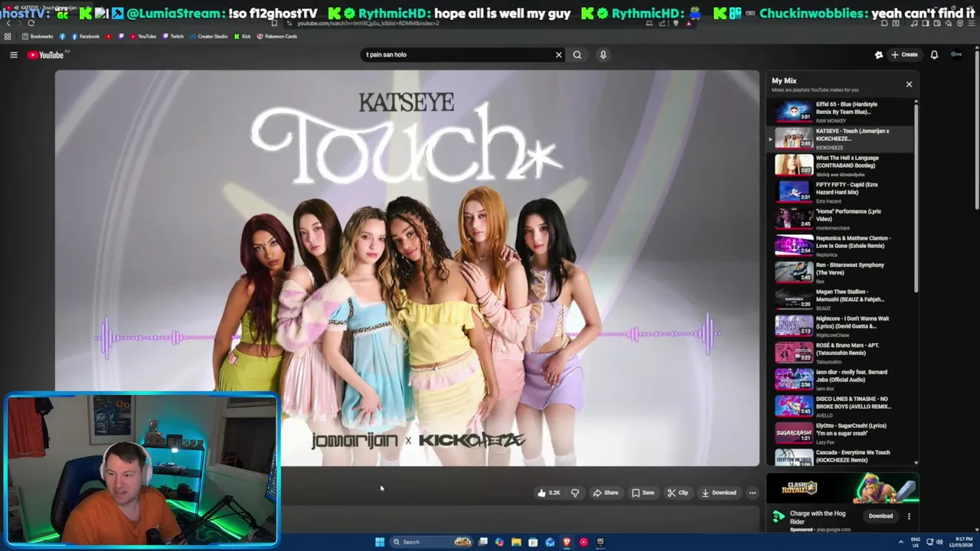Viewport: 980px width, 551px height.
Task: Open Microsoft Store from the taskbar
Action: (x=533, y=542)
